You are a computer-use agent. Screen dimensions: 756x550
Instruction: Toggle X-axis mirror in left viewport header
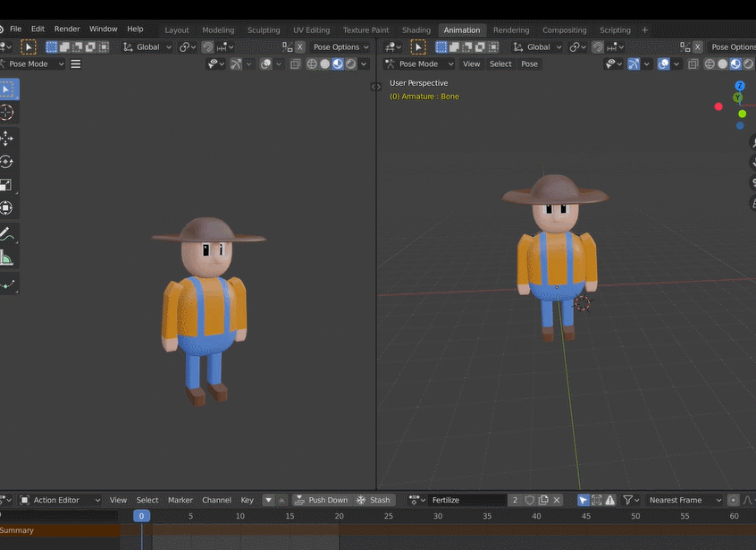tap(299, 47)
